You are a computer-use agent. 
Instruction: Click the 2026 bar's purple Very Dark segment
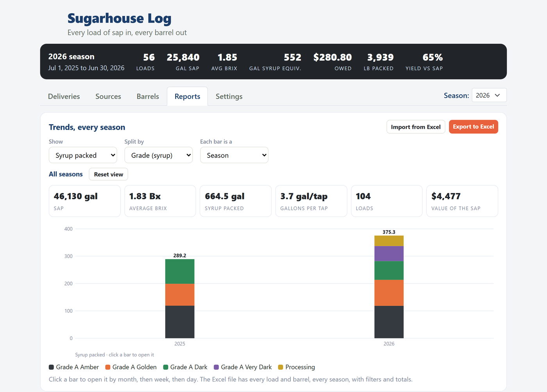point(389,254)
